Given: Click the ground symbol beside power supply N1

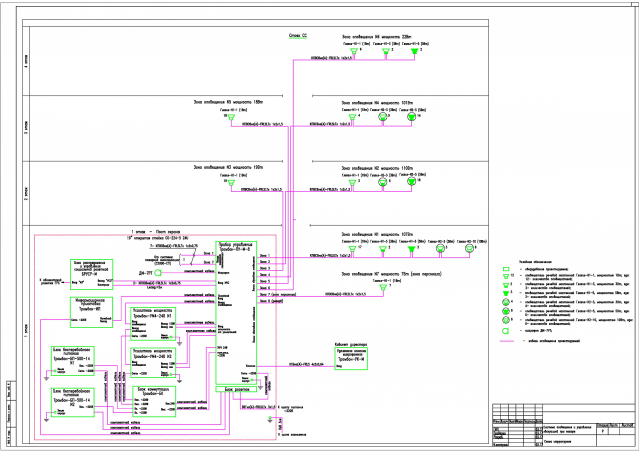Looking at the screenshot, I should (x=46, y=378).
